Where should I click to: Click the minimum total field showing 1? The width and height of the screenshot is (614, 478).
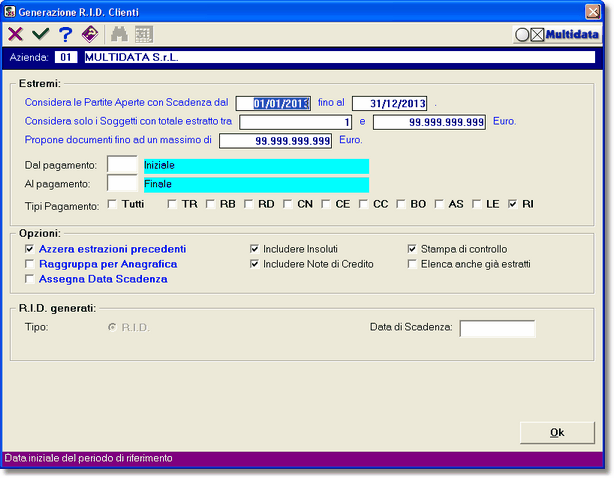296,122
